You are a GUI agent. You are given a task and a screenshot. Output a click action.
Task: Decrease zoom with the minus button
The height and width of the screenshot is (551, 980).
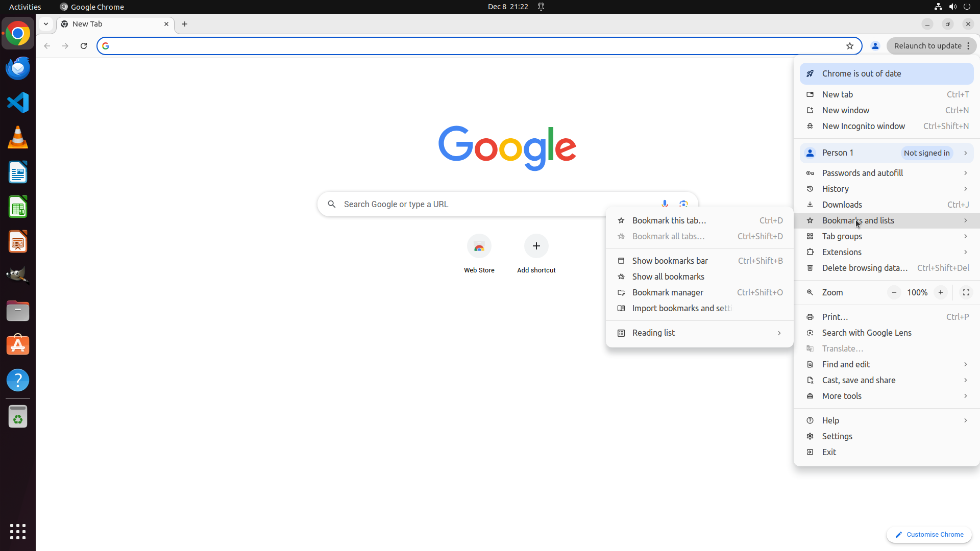point(894,292)
